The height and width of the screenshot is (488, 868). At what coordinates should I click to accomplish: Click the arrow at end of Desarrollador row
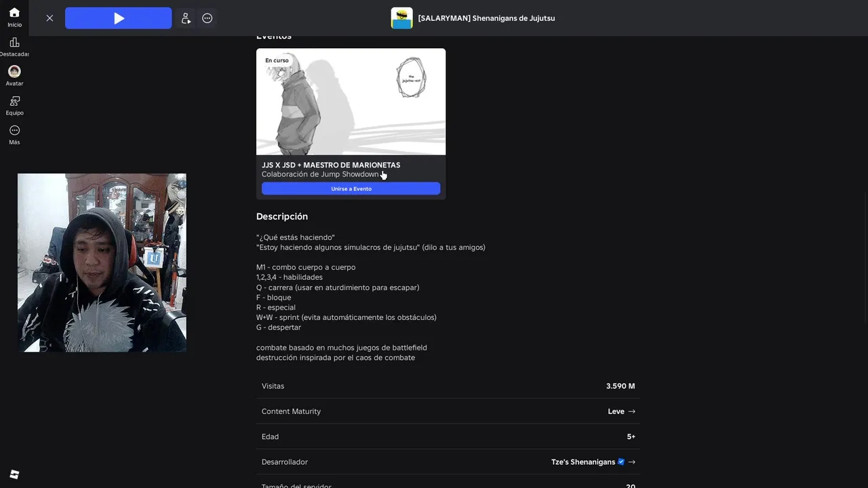tap(632, 462)
